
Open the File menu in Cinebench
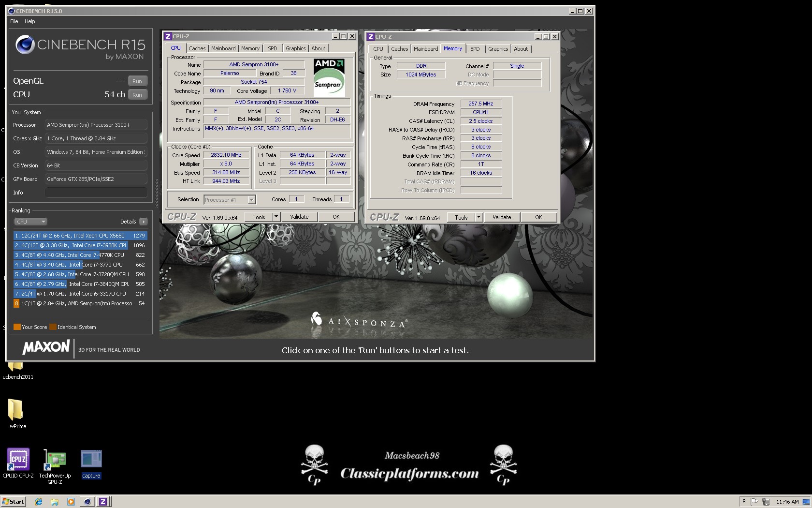coord(14,21)
